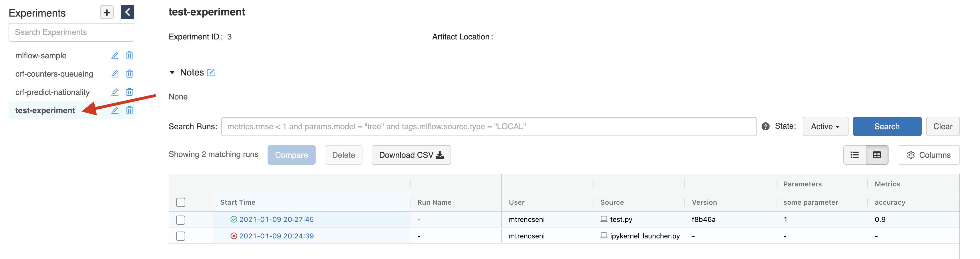Rename the mlflow-sample experiment via pencil icon
980x259 pixels.
[115, 55]
